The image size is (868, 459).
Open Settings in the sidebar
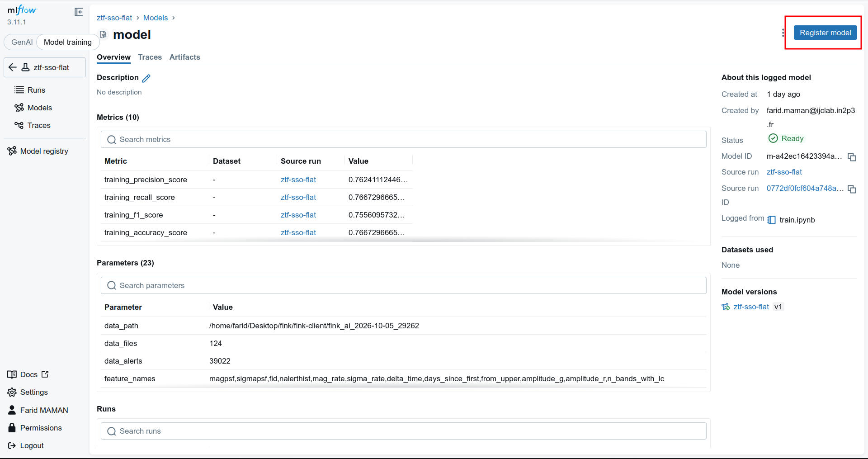[28, 392]
